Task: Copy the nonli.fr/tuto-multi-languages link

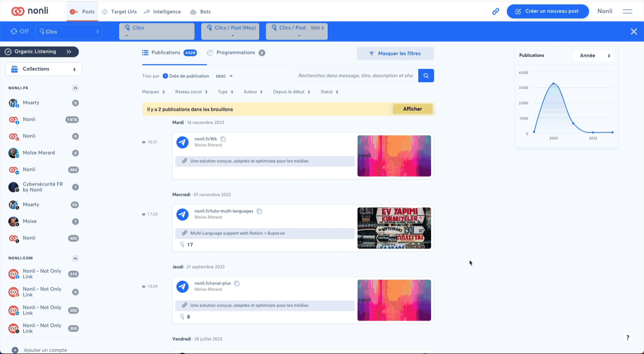Action: point(259,211)
